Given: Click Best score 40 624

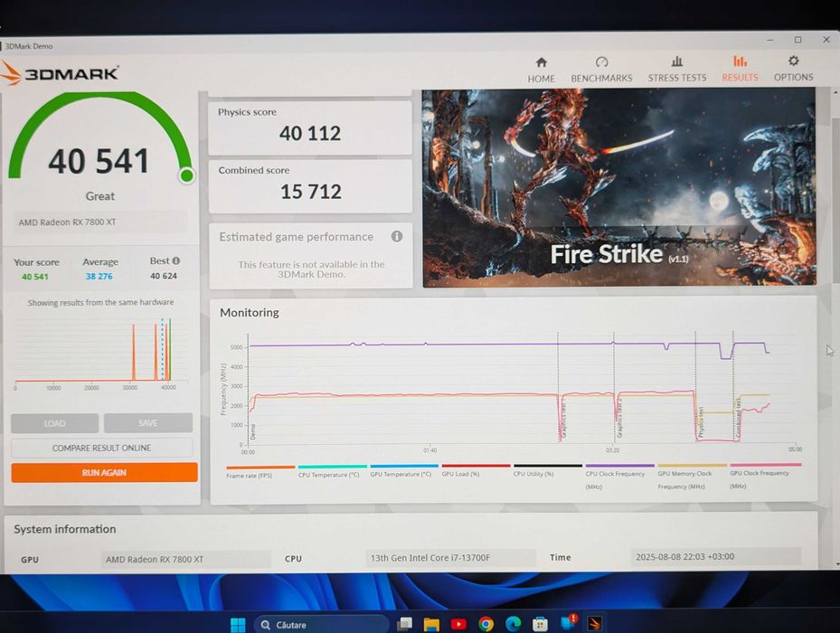Looking at the screenshot, I should [164, 276].
